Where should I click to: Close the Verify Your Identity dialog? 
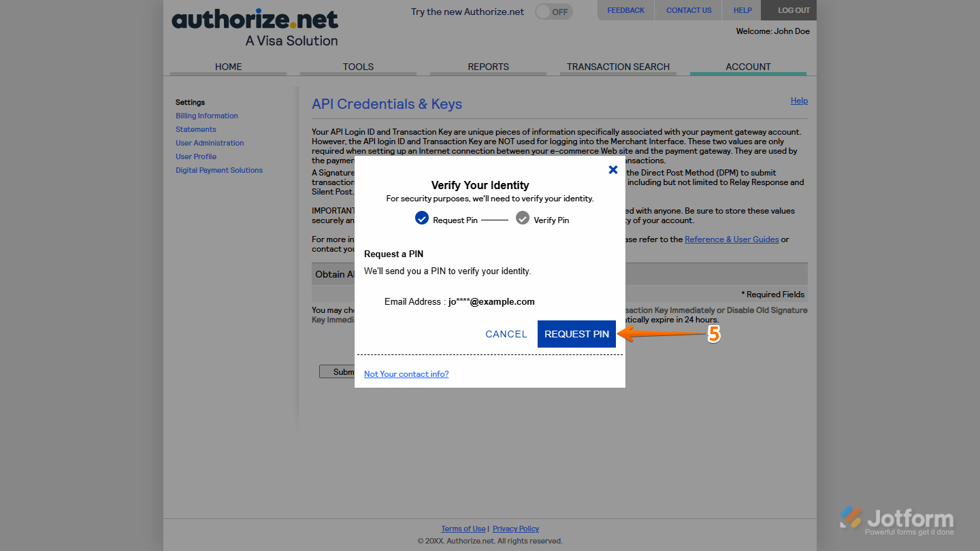[613, 169]
